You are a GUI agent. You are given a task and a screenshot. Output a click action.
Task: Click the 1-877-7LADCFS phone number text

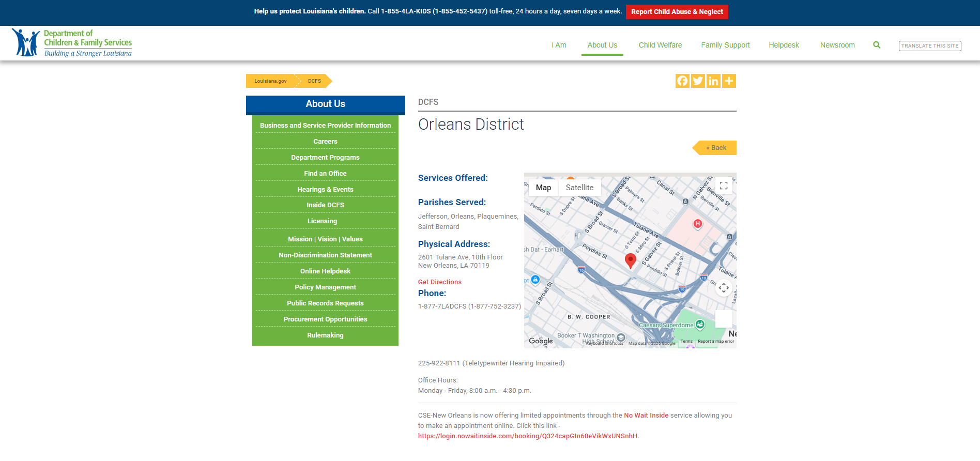pyautogui.click(x=469, y=306)
